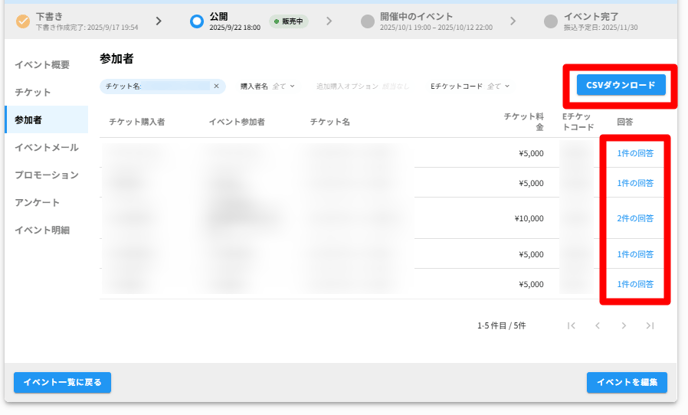The width and height of the screenshot is (688, 415).
Task: Go to next page of participants
Action: (624, 326)
